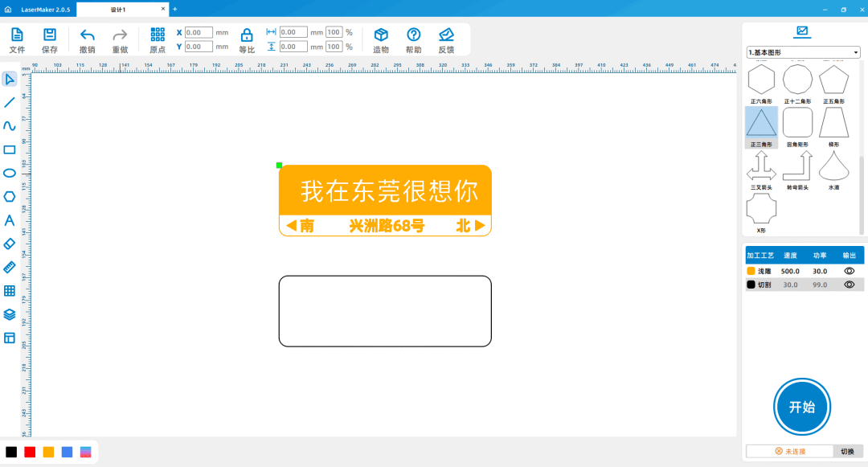The image size is (868, 467).
Task: Pick the red color swatch
Action: [29, 452]
